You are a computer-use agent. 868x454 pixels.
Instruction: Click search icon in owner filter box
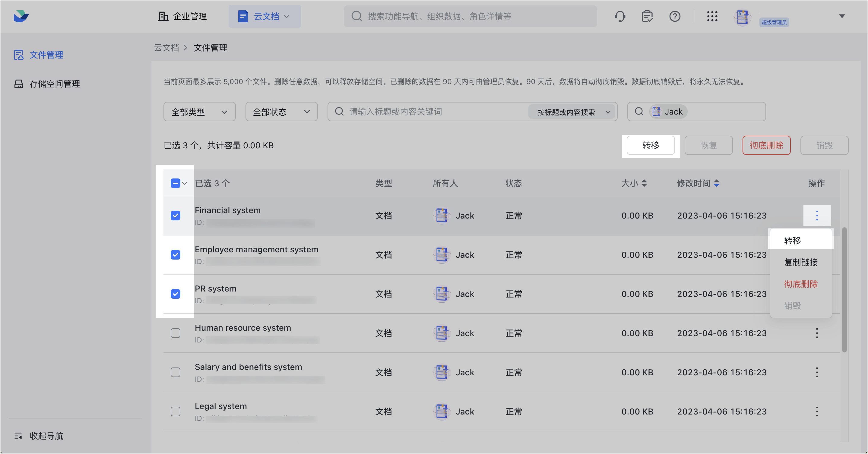tap(639, 112)
